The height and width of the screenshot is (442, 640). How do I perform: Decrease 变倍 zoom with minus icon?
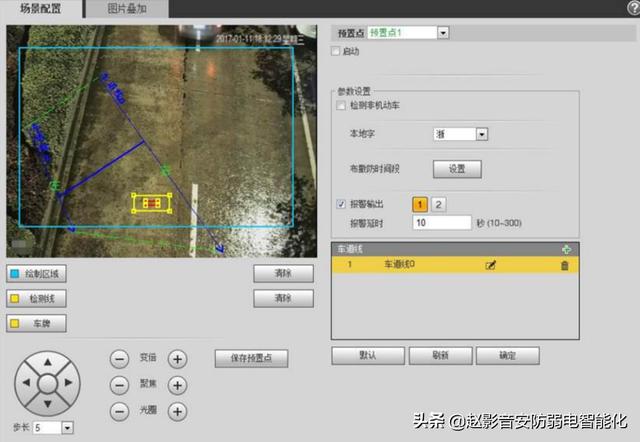pyautogui.click(x=119, y=359)
